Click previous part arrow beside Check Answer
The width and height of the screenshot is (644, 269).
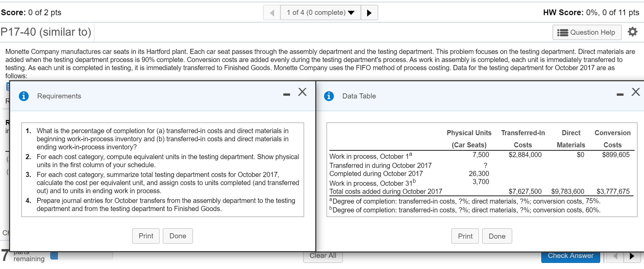615,257
